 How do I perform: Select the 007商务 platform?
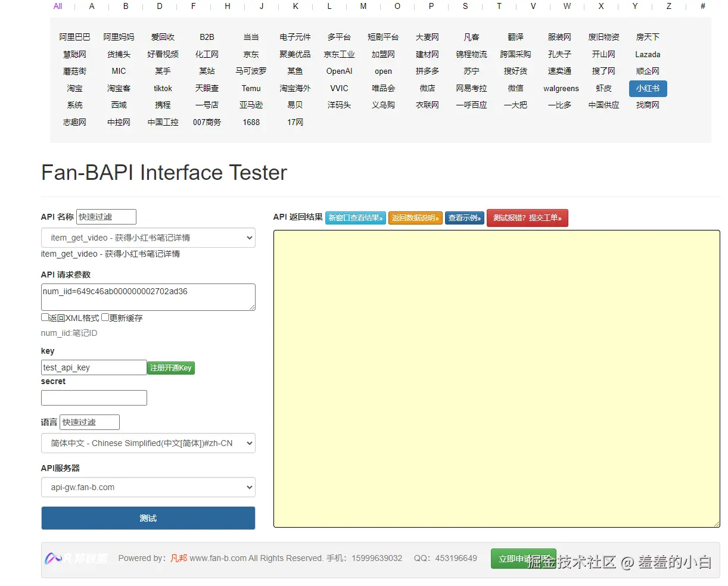point(207,122)
